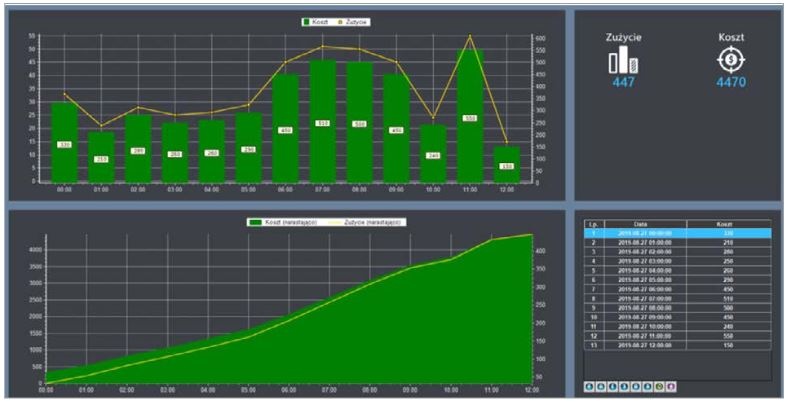Toggle Koszt series in top chart legend

point(315,22)
